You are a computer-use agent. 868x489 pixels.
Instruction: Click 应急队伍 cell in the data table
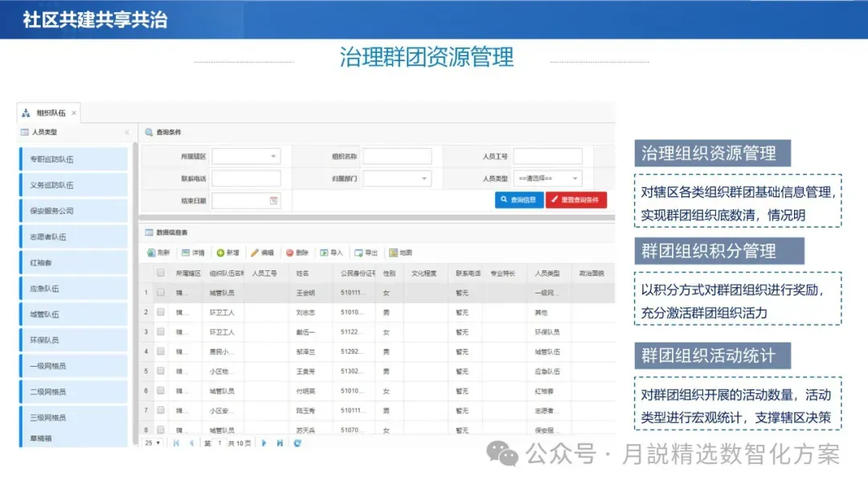tap(547, 371)
